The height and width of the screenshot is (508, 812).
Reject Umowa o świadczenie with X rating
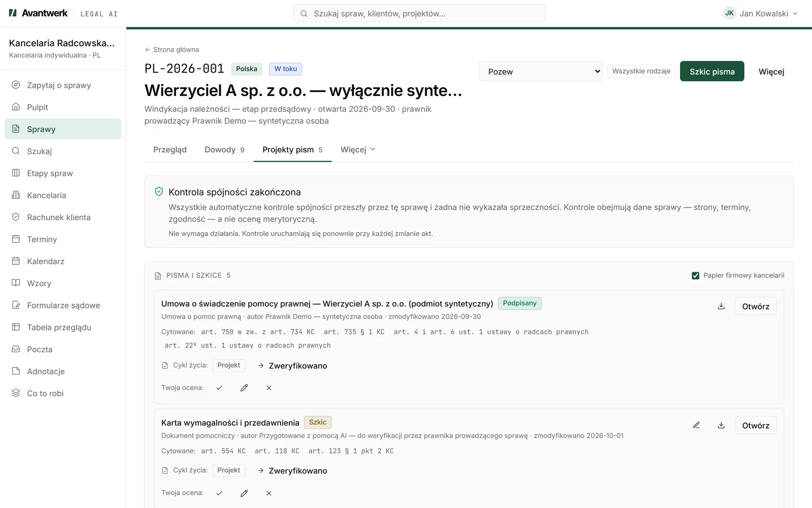pyautogui.click(x=269, y=388)
